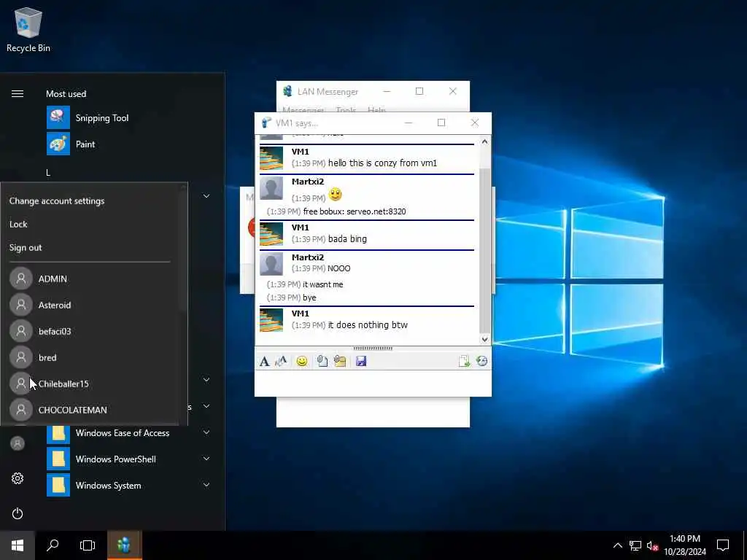Viewport: 747px width, 560px height.
Task: Open font color tool in chat toolbar
Action: pyautogui.click(x=281, y=361)
